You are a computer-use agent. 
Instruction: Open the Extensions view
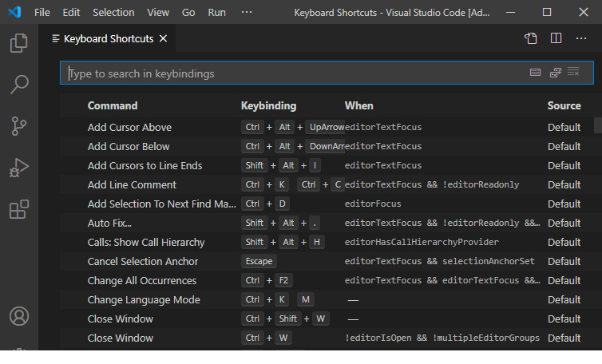(x=19, y=209)
